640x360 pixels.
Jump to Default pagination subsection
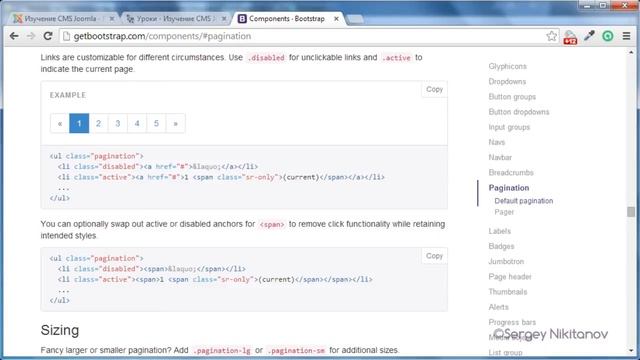click(524, 201)
